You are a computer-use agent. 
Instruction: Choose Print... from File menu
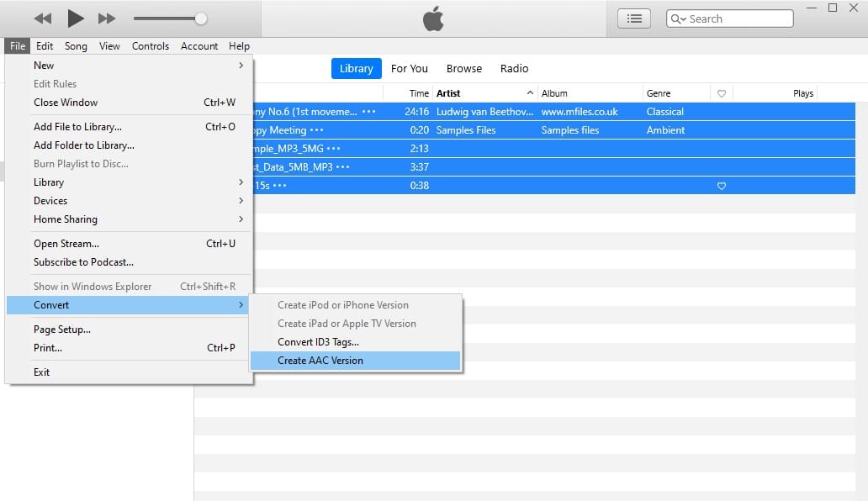(x=129, y=348)
